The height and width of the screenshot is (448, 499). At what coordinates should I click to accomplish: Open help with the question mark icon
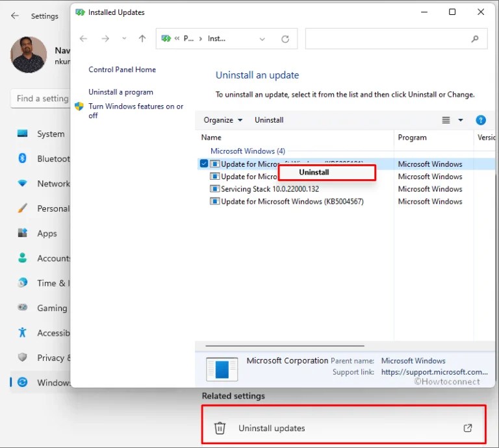(481, 120)
